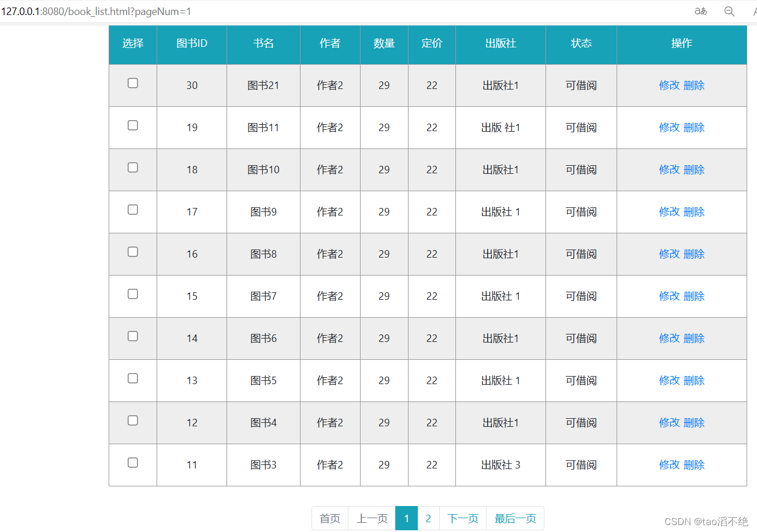
Task: Click 修改 in row 图书4
Action: pos(669,423)
